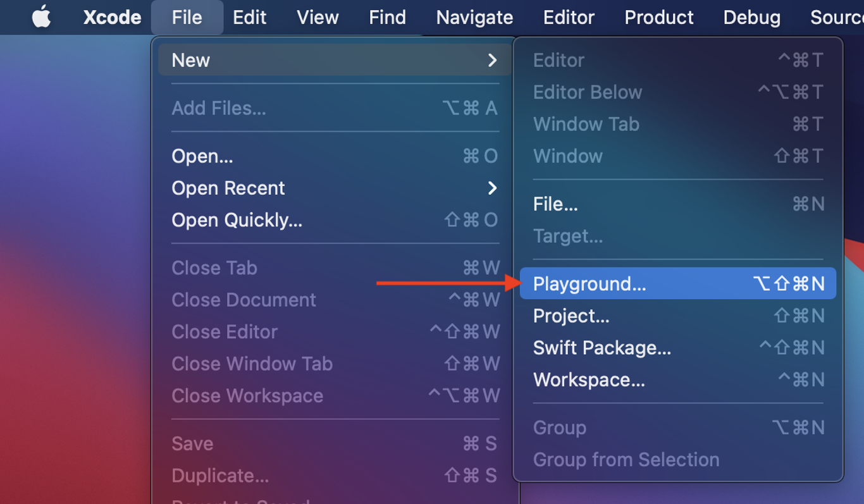The height and width of the screenshot is (504, 864).
Task: Open the Navigate menu
Action: click(474, 17)
